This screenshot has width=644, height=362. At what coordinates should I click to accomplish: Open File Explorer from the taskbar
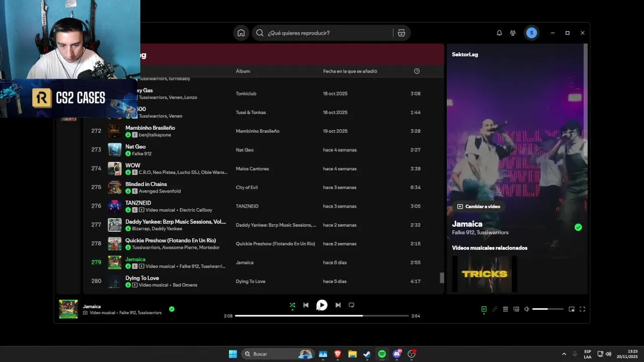[x=353, y=354]
